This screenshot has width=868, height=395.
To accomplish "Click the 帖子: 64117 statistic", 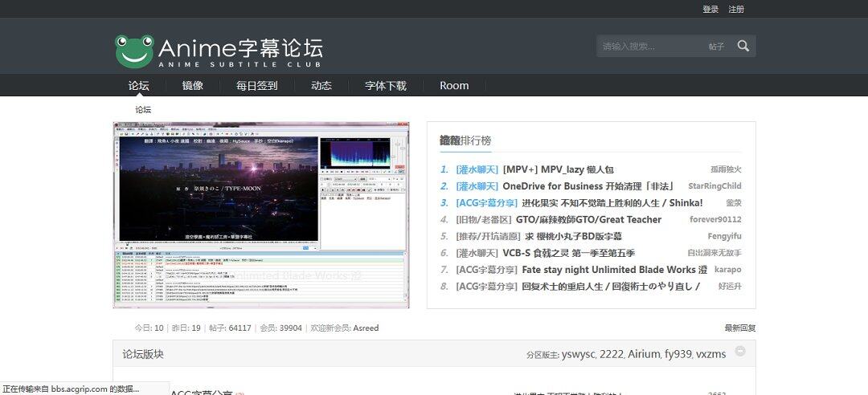I will 230,328.
